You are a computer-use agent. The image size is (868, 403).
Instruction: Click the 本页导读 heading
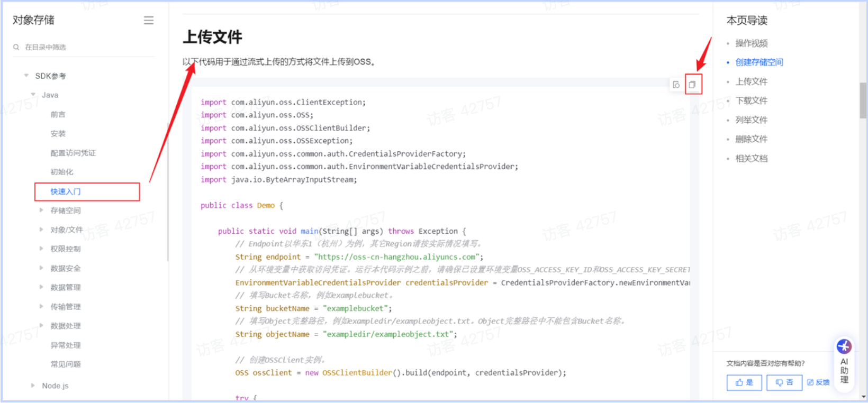coord(747,21)
